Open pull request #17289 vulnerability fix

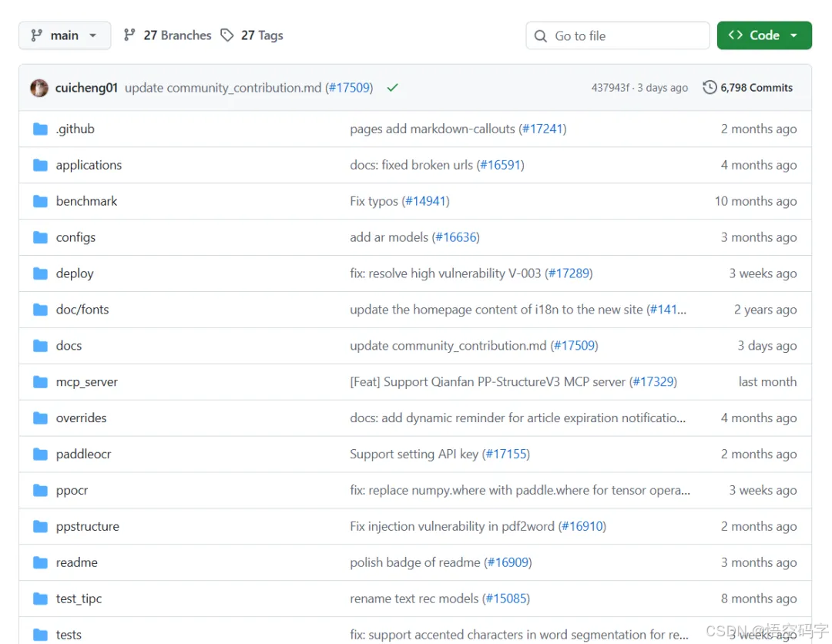pos(569,273)
